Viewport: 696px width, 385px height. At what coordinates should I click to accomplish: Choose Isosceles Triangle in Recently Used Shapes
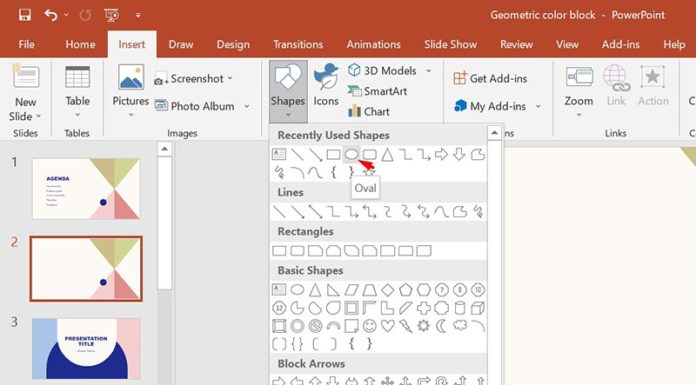point(388,155)
